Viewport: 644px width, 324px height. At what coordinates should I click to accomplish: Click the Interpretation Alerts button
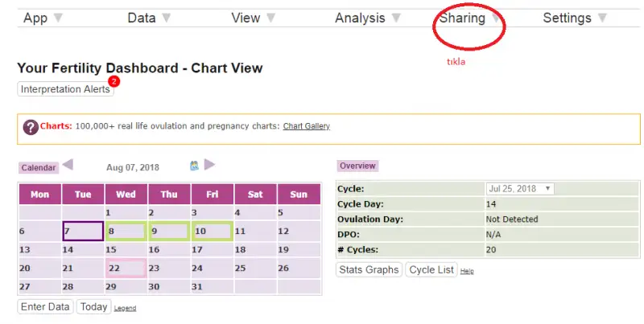(65, 89)
